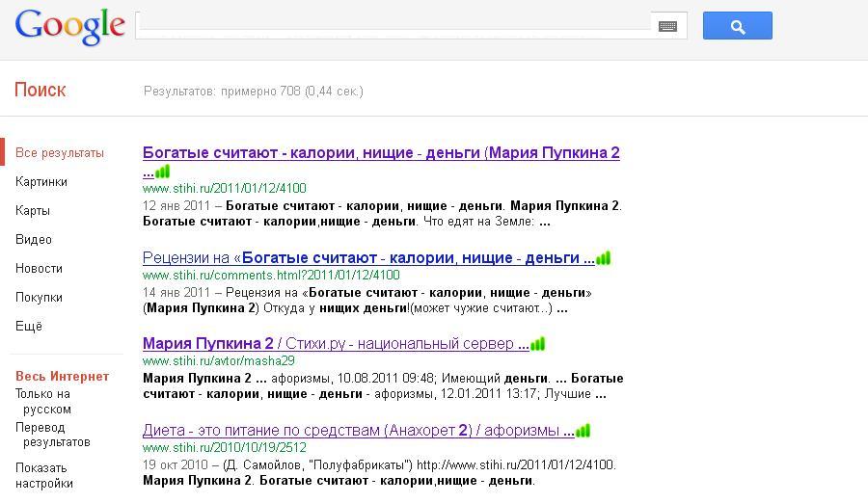
Task: Open Мария Пупкина 2 / Стихи.ру result
Action: 336,344
